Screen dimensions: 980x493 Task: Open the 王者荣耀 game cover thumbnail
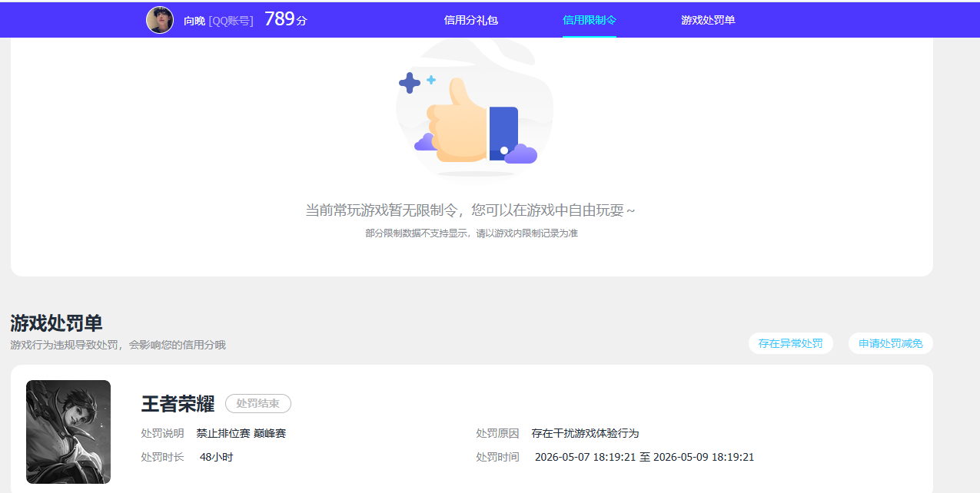68,432
